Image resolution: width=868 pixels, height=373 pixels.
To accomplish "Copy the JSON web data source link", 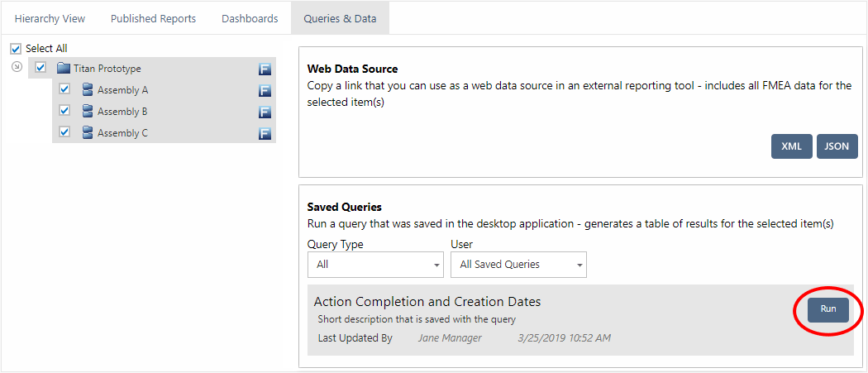I will (837, 146).
